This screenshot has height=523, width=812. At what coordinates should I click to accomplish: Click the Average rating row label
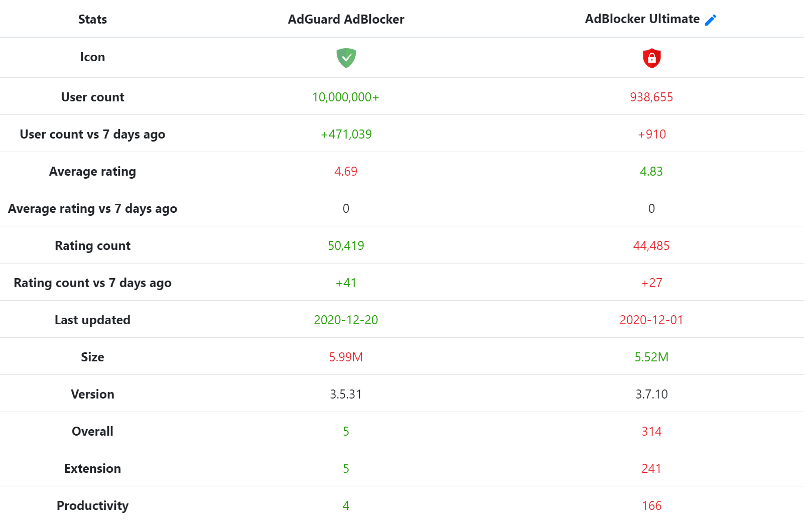[92, 172]
